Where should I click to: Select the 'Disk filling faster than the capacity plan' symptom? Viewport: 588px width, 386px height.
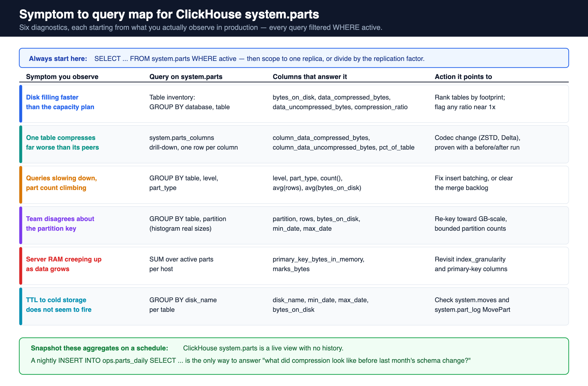[x=60, y=102]
